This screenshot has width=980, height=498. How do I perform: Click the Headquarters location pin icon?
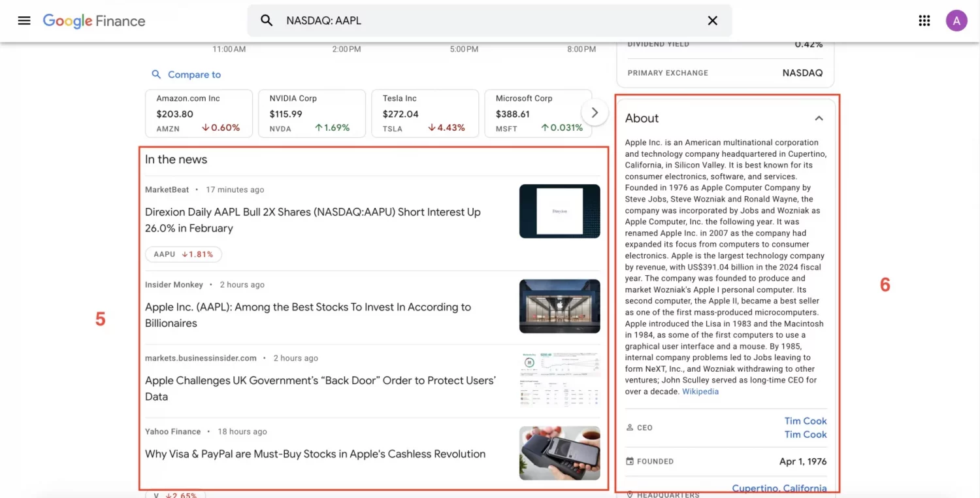click(x=630, y=495)
